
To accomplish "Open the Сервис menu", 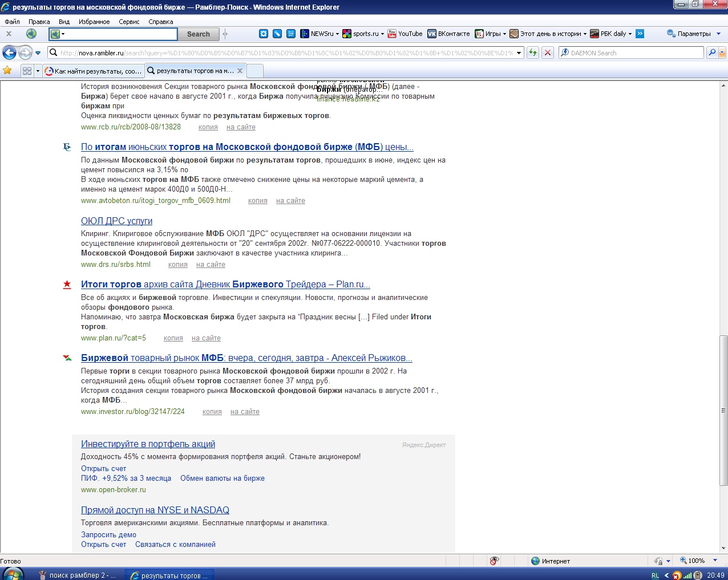I will 129,22.
